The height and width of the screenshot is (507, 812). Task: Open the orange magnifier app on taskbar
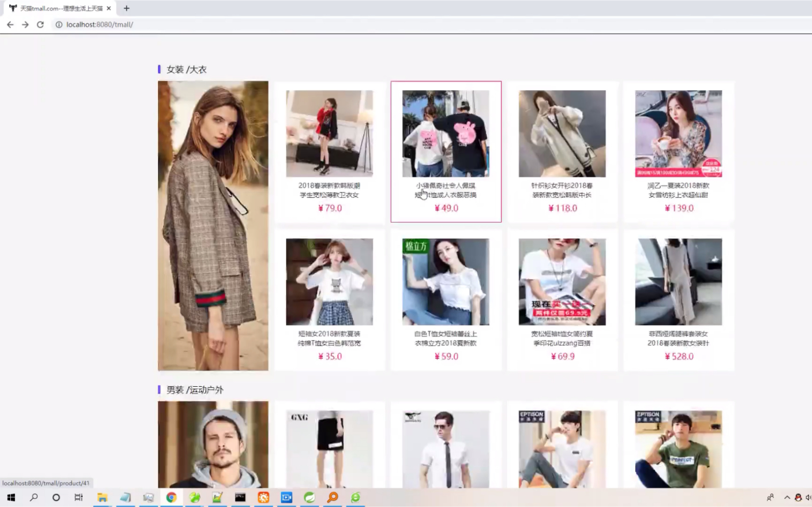[332, 497]
